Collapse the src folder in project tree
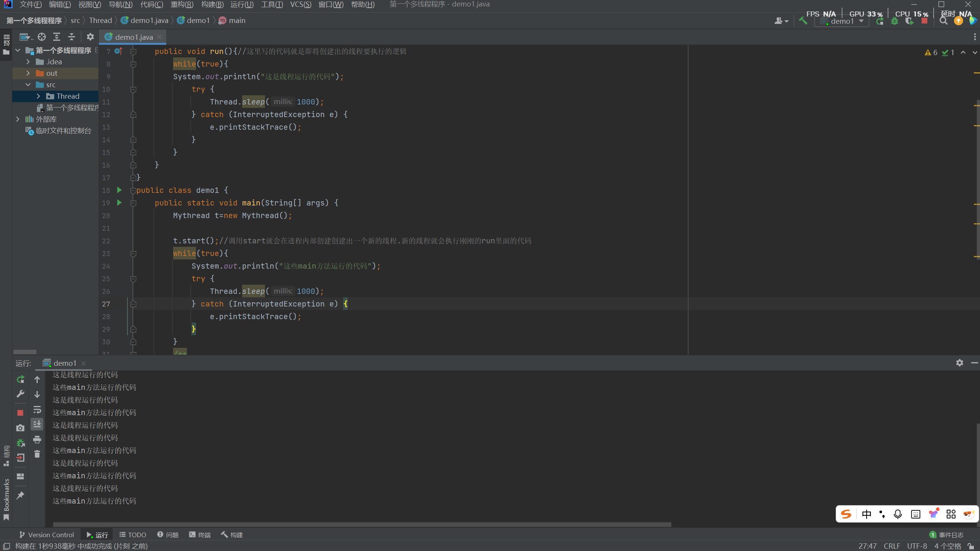The width and height of the screenshot is (980, 551). (x=28, y=85)
